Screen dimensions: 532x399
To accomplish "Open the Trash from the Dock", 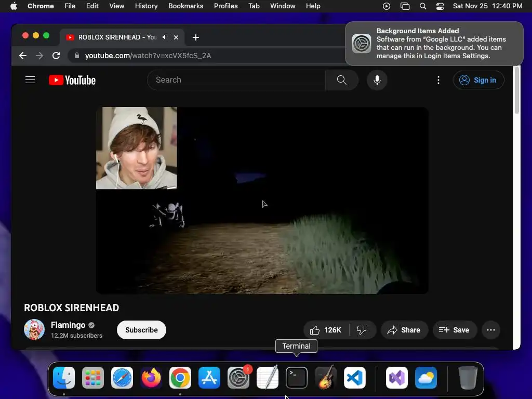I will coord(468,378).
